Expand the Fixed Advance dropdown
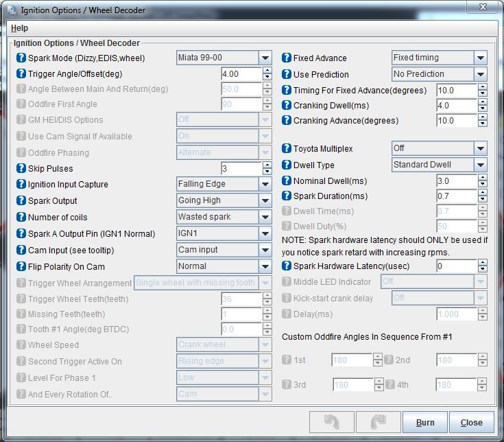The width and height of the screenshot is (504, 442). pos(480,58)
